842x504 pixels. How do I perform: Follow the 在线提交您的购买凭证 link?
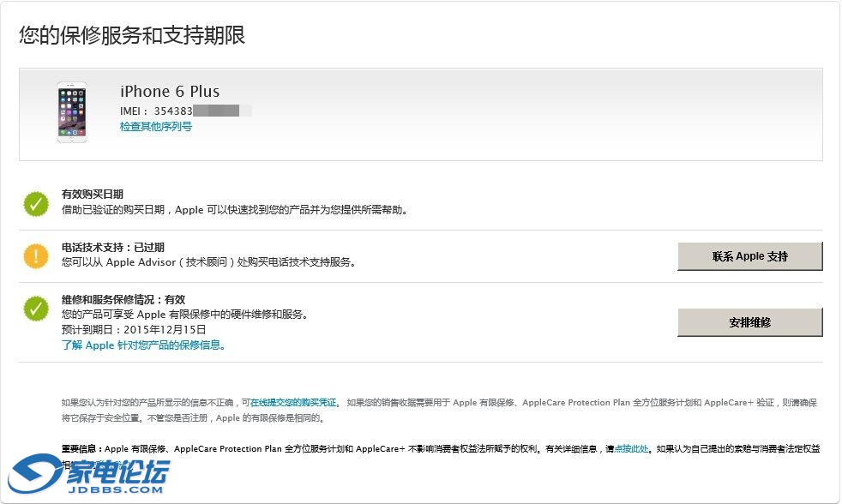294,402
